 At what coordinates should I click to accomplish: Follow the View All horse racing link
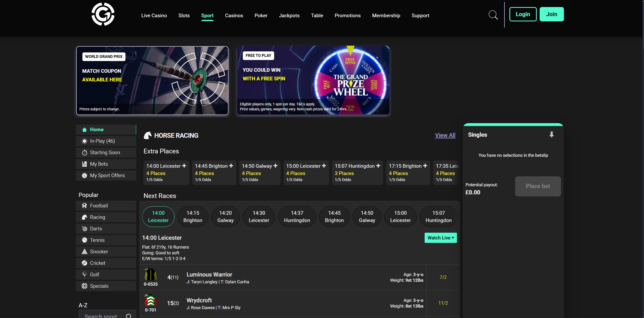[445, 135]
